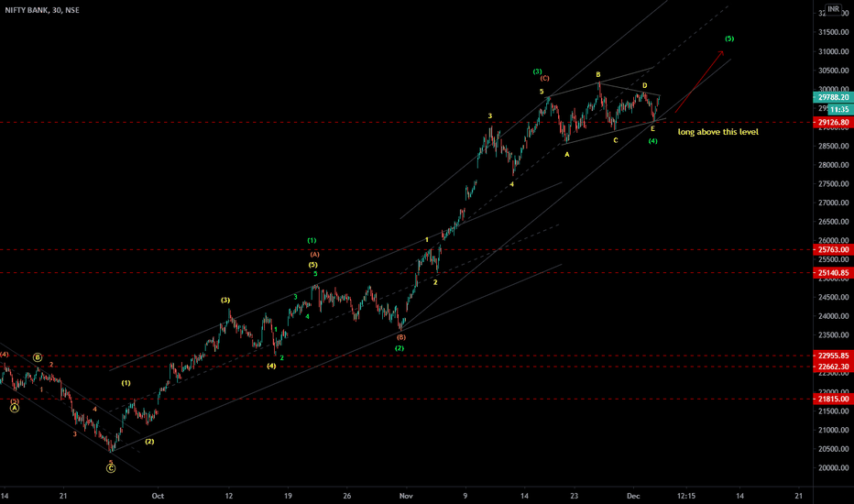
Task: Click the green (1) label above (A)
Action: click(312, 240)
